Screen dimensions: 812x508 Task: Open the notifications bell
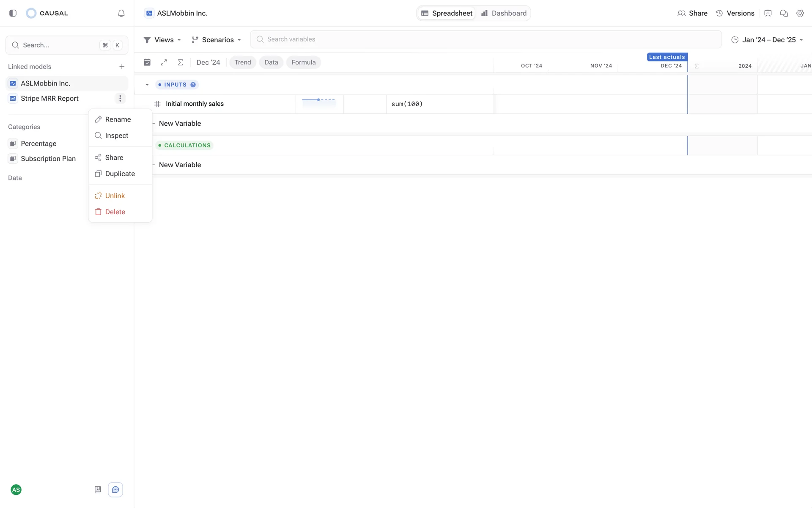tap(121, 13)
